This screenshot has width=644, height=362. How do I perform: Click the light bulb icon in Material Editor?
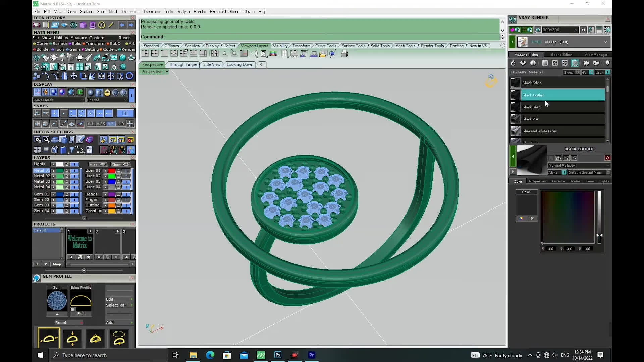point(607,63)
